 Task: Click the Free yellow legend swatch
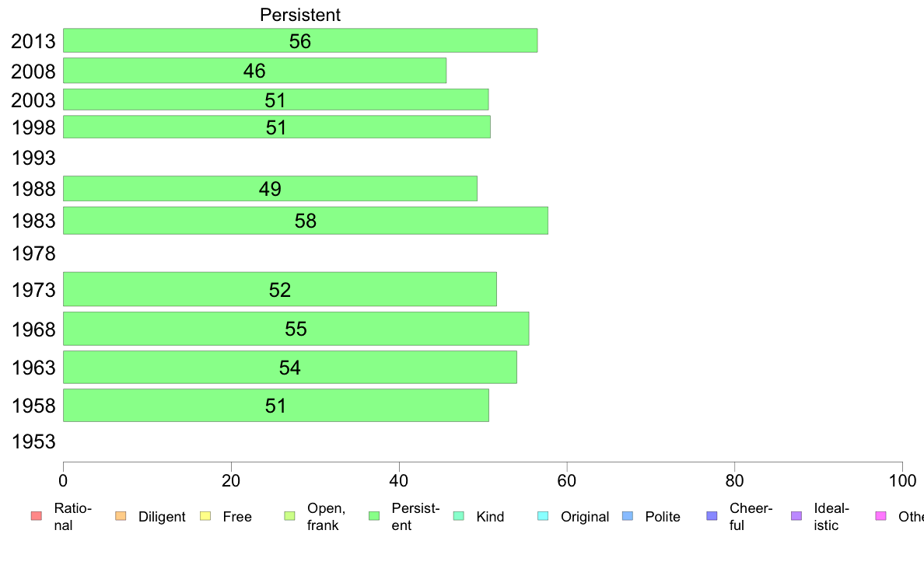pyautogui.click(x=205, y=516)
